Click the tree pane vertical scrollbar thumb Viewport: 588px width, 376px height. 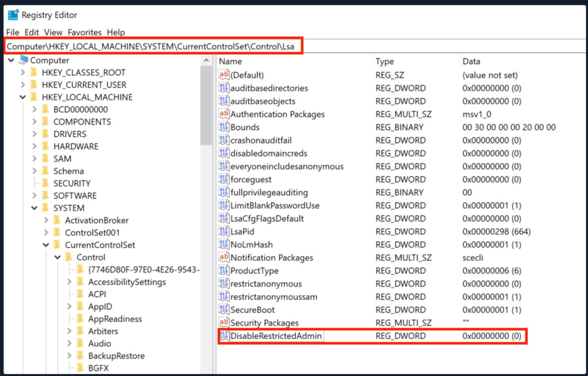pyautogui.click(x=206, y=105)
